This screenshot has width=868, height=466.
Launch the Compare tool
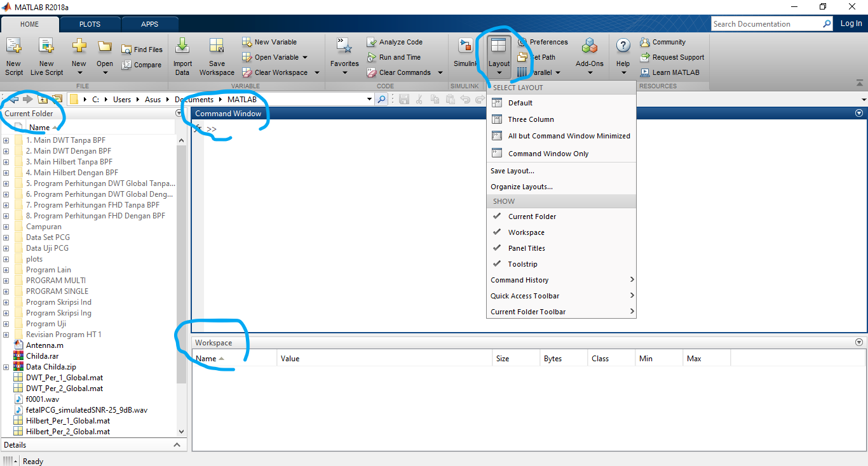coord(142,65)
